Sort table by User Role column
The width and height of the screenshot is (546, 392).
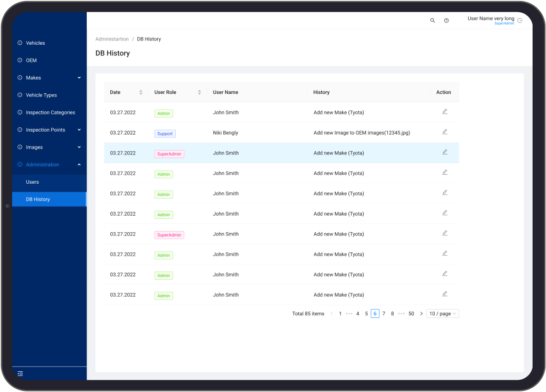coord(199,92)
